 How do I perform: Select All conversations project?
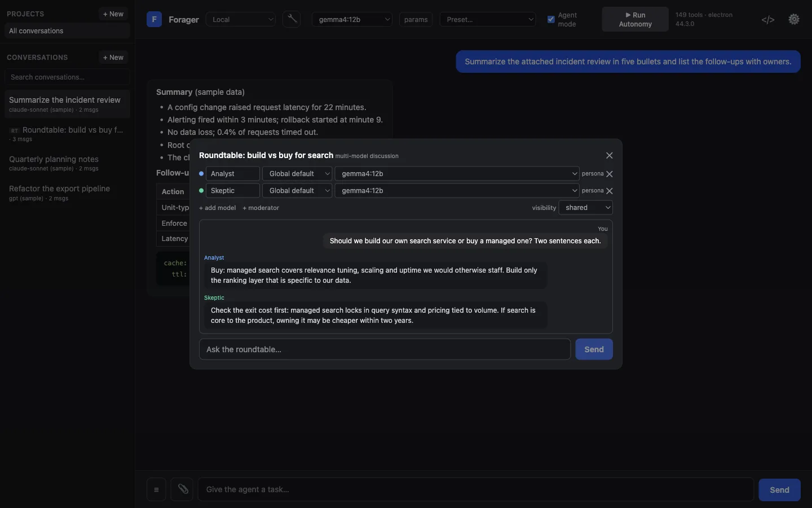pyautogui.click(x=67, y=31)
